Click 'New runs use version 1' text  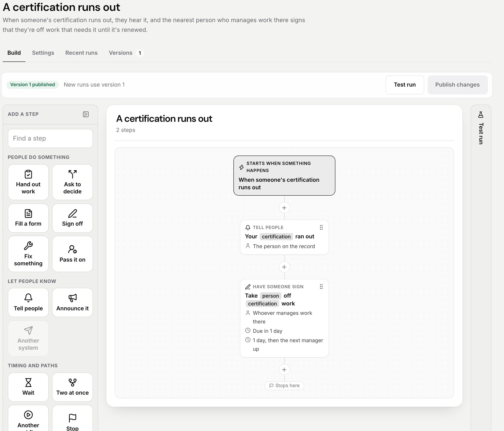(x=94, y=85)
